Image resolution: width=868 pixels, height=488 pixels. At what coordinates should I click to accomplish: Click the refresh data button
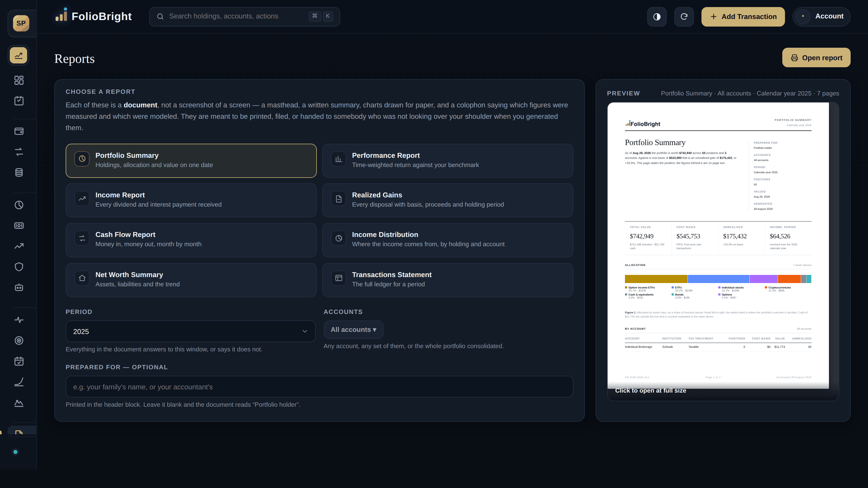point(684,17)
